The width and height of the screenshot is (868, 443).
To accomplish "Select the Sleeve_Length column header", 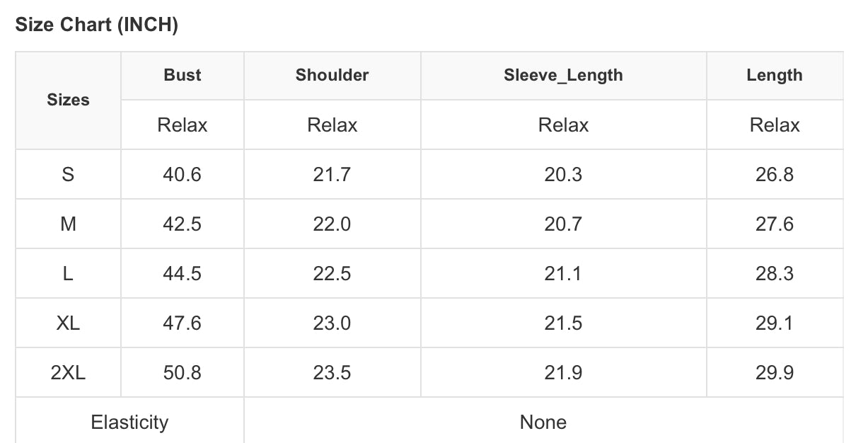I will (563, 75).
